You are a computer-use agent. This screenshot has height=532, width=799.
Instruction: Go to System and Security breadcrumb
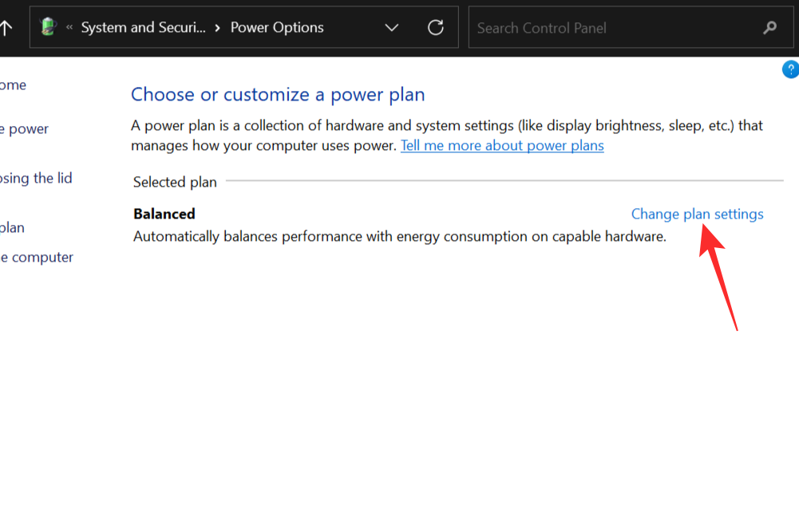[142, 28]
